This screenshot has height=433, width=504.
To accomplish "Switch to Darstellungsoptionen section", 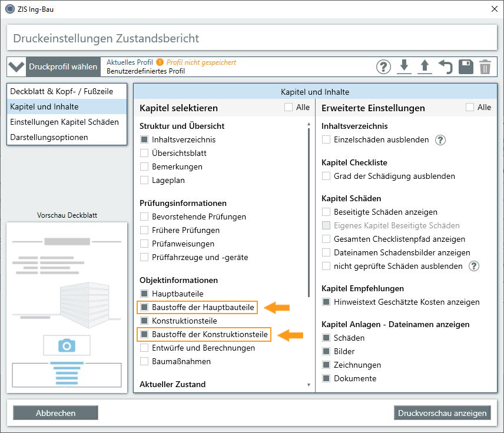I will [49, 137].
